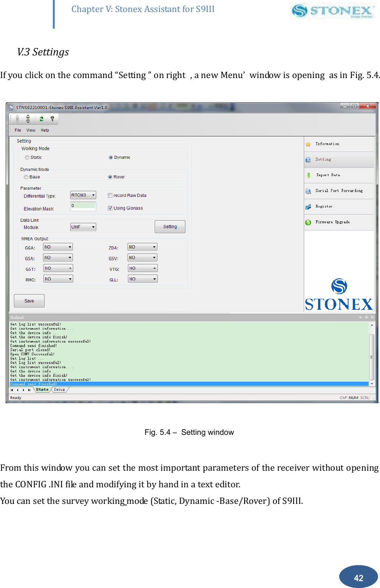Screen dimensions: 380x588
Task: Open Information panel in the sidebar
Action: point(328,144)
